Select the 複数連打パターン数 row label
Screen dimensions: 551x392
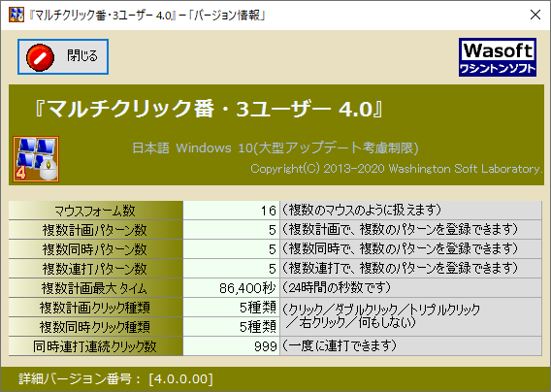coord(96,269)
